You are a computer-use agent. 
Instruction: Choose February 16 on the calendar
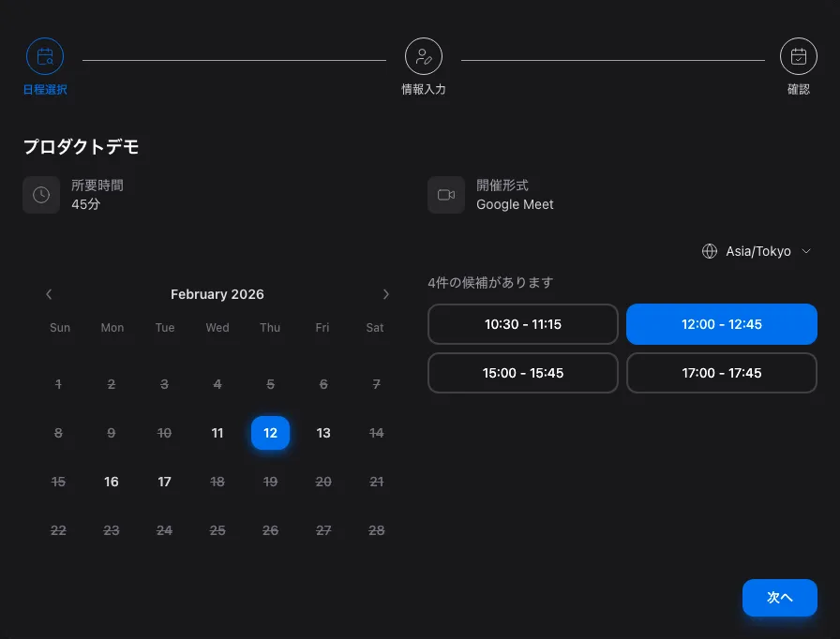coord(112,482)
